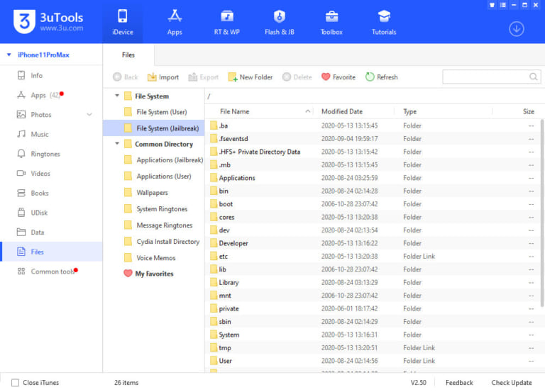Select the tmp folder link row

pos(373,347)
